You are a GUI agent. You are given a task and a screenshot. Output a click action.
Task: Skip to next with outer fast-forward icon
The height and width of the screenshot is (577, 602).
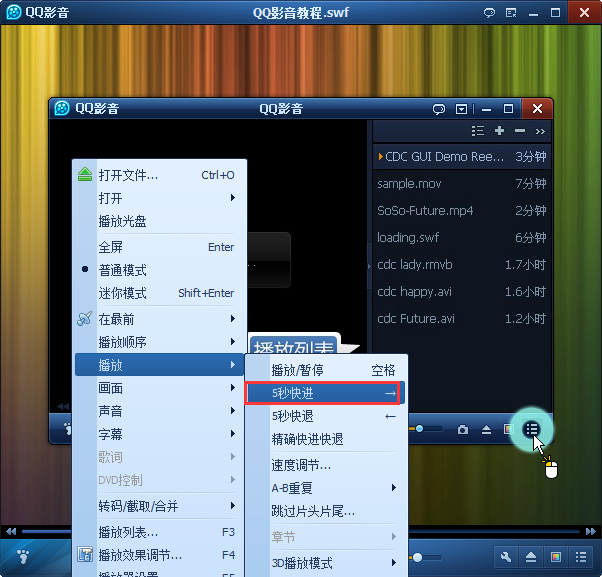tap(590, 532)
